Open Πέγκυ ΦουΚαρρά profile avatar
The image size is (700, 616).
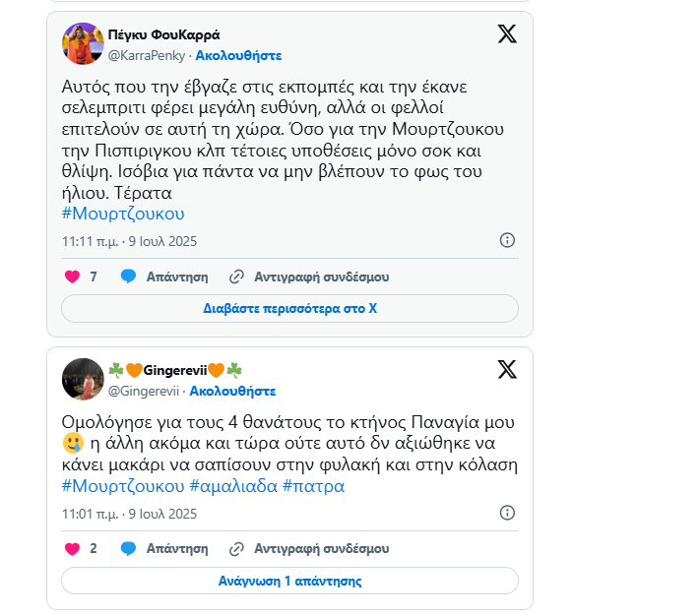point(83,43)
